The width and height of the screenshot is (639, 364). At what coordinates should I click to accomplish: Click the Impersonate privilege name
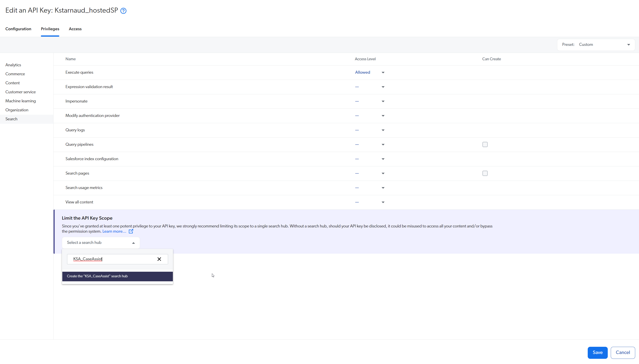pos(76,101)
